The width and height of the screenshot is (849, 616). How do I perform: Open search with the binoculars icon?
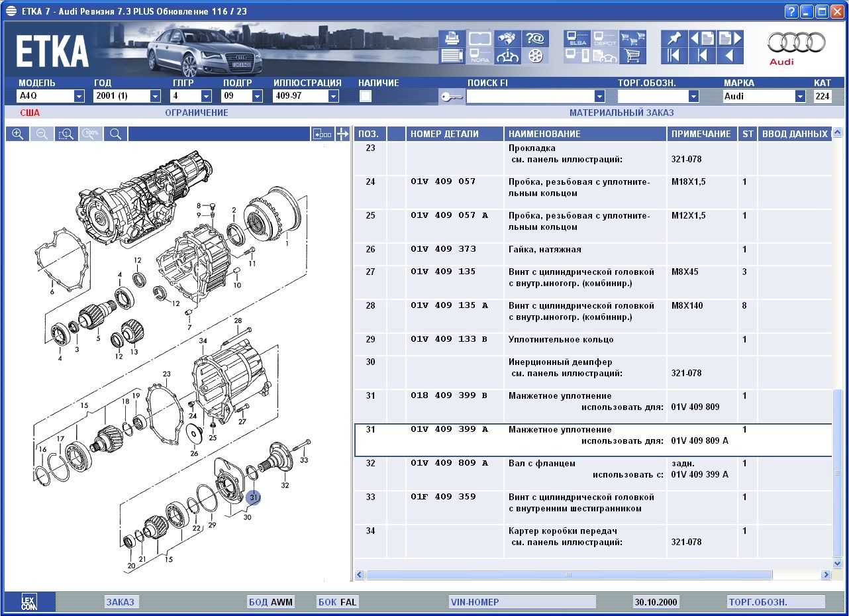tap(507, 38)
